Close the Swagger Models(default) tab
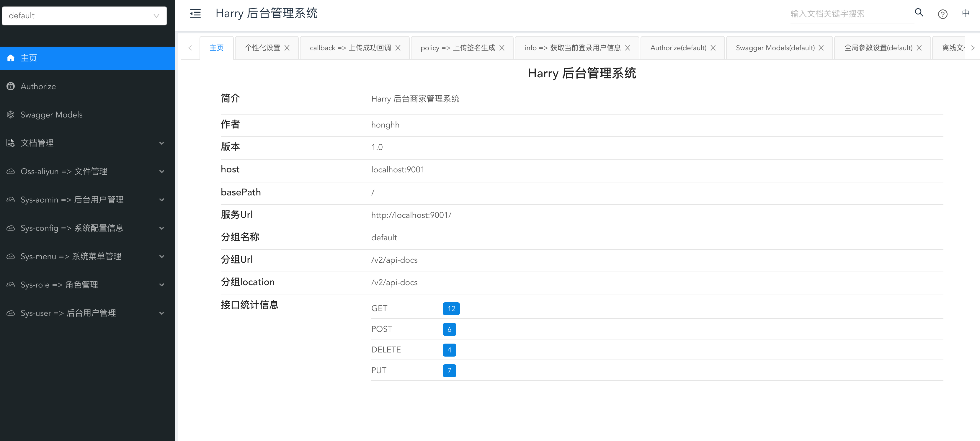Image resolution: width=980 pixels, height=441 pixels. (821, 48)
